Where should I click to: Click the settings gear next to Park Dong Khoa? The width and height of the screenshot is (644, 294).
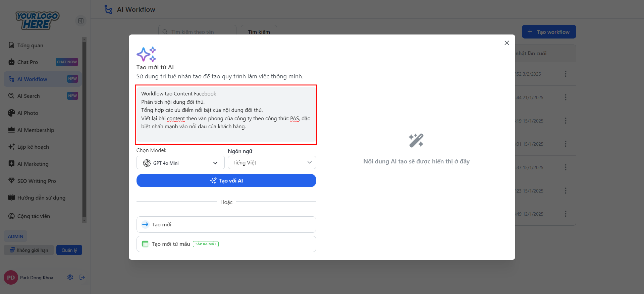[x=70, y=277]
